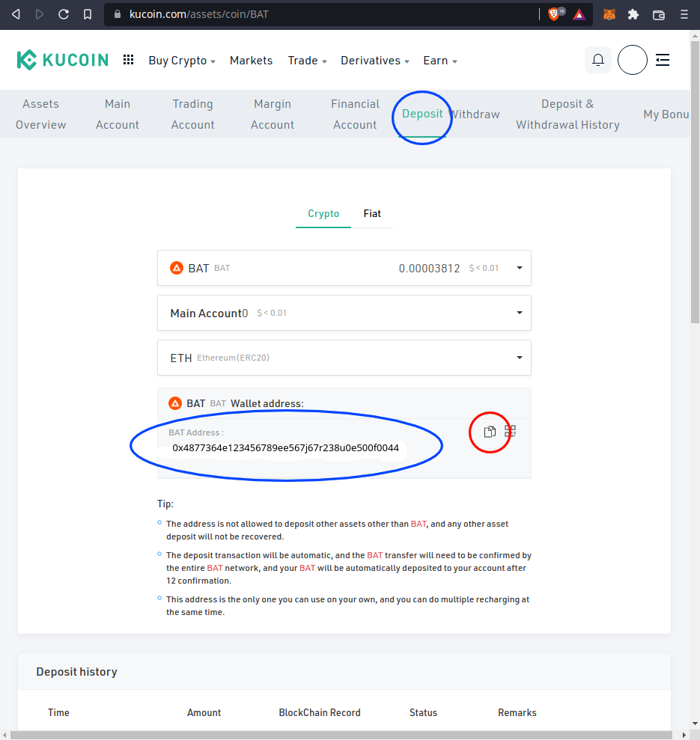Open MetaMask fox extension
The height and width of the screenshot is (740, 700).
[x=609, y=15]
